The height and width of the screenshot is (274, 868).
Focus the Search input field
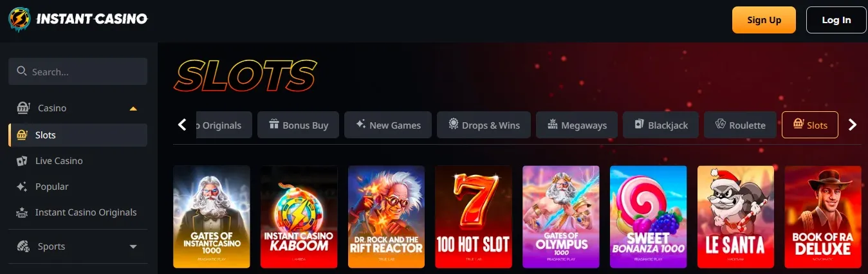coord(78,71)
